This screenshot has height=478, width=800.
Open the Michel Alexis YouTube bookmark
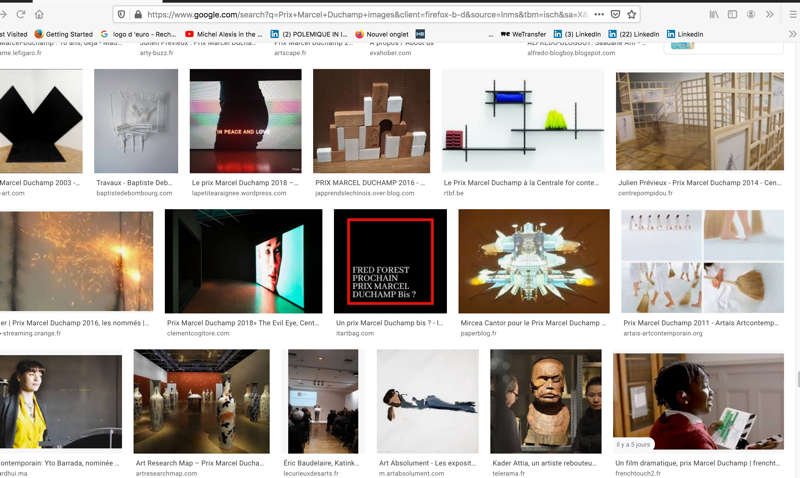click(222, 34)
